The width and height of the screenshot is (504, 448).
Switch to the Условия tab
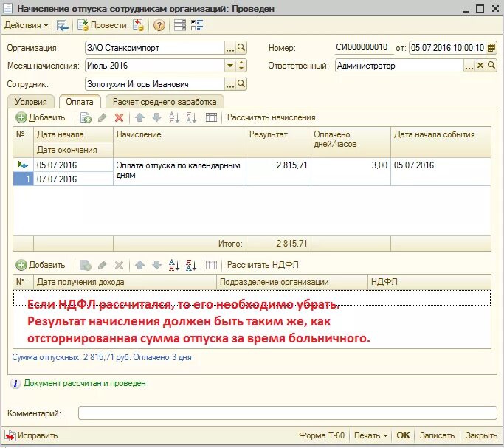point(31,102)
